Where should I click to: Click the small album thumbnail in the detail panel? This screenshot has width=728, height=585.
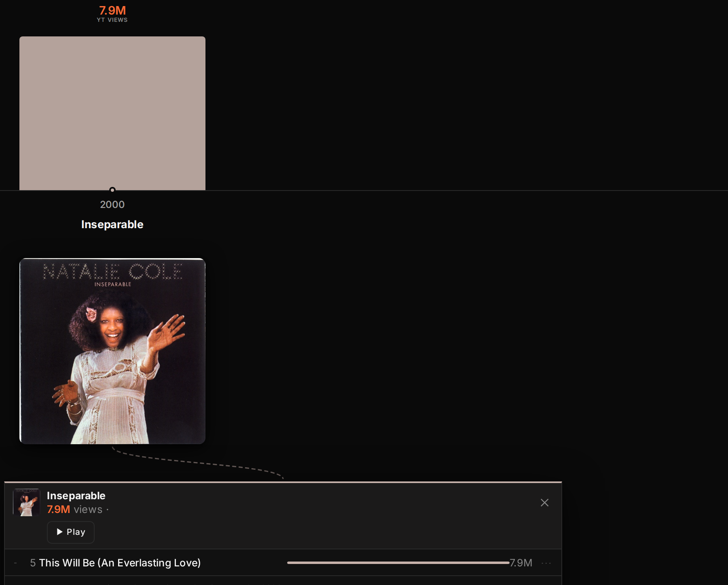click(27, 502)
